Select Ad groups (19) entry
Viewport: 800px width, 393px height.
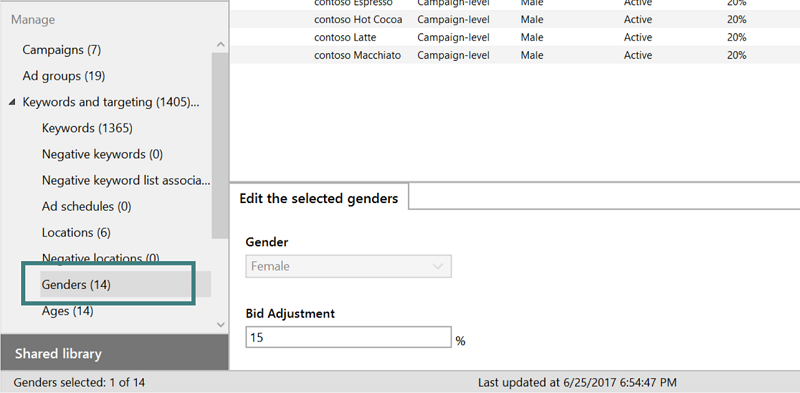point(64,76)
